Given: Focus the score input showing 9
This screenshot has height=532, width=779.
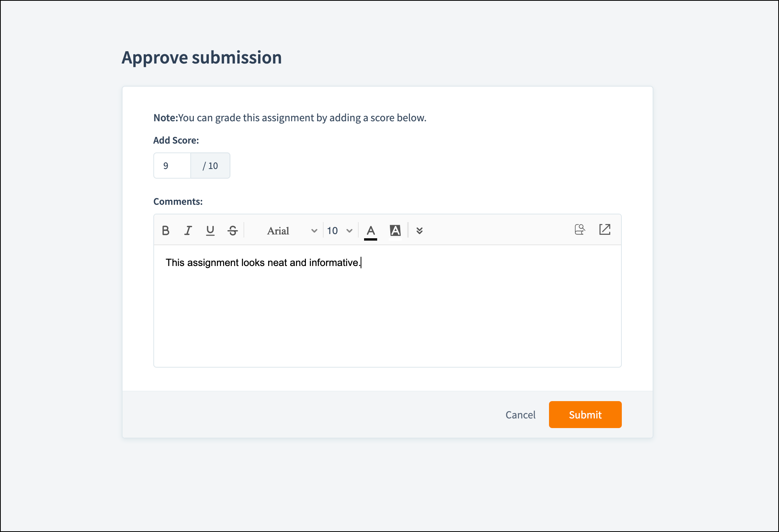Looking at the screenshot, I should (172, 166).
